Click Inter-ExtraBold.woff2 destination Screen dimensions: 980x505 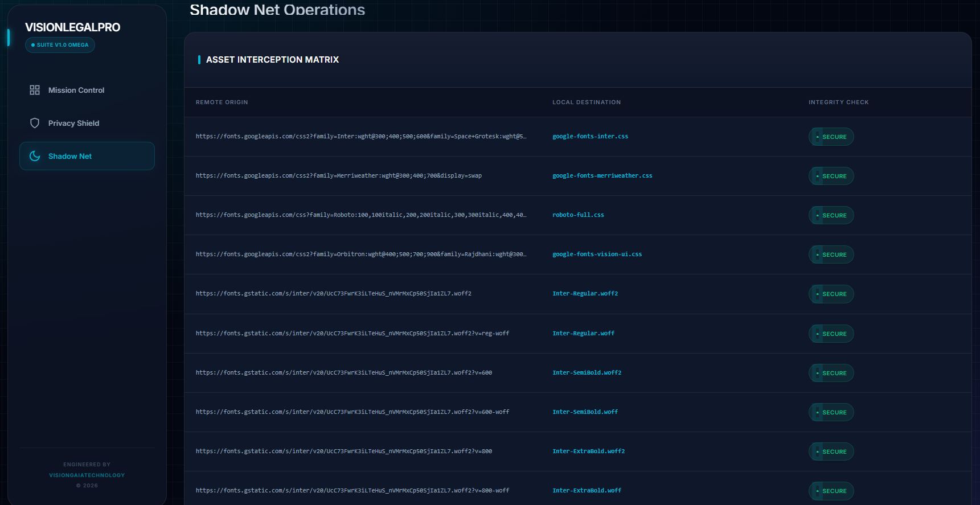(x=589, y=451)
